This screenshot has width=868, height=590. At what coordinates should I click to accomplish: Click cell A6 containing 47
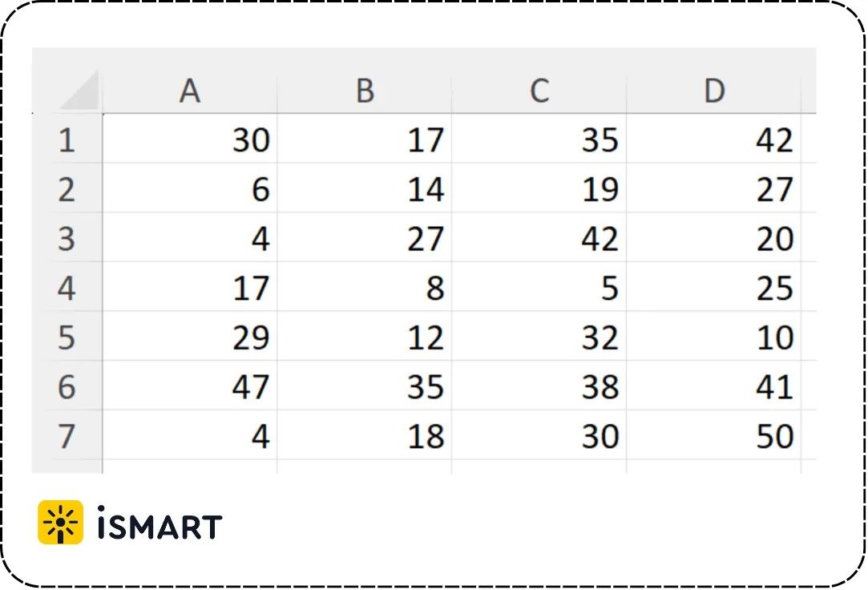(x=190, y=386)
